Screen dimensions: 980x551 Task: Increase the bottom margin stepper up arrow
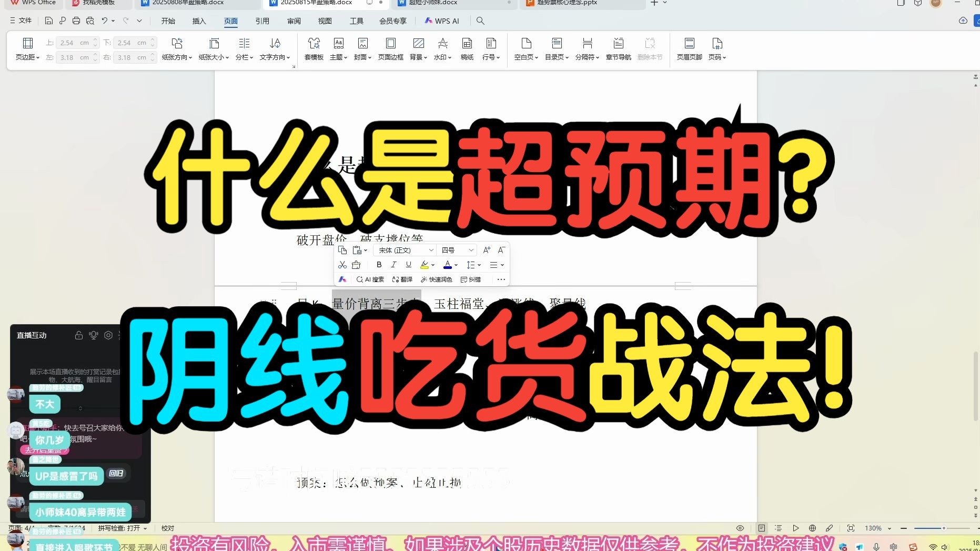pyautogui.click(x=153, y=40)
